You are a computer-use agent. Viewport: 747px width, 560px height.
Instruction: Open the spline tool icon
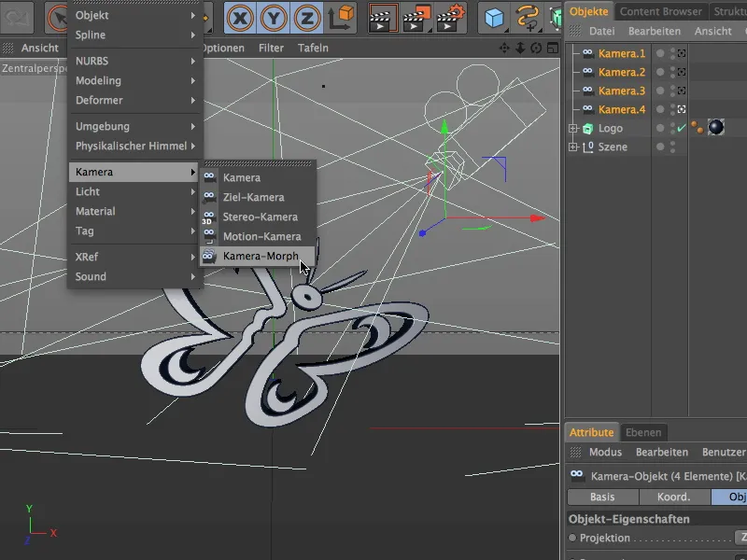(528, 19)
